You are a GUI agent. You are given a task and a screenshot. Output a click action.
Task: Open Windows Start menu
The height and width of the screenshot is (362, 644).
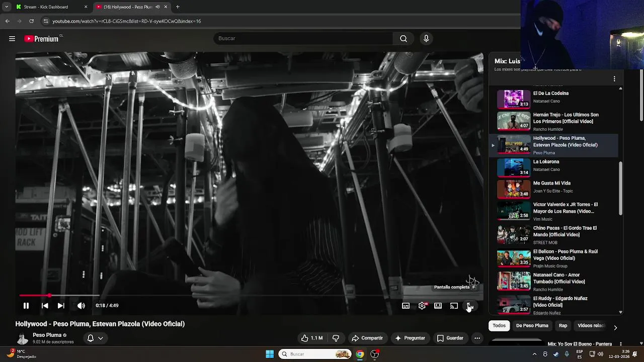(270, 354)
